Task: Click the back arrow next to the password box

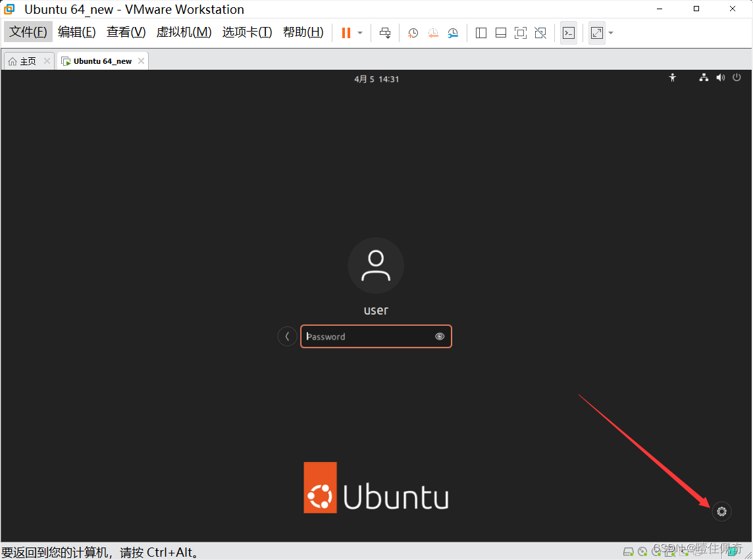Action: point(288,336)
